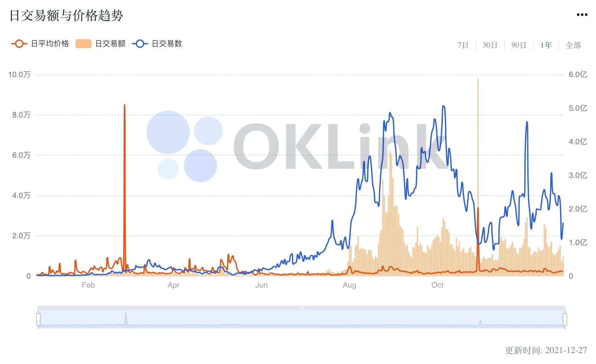
Task: Select the 7日 time range tab
Action: (x=463, y=45)
